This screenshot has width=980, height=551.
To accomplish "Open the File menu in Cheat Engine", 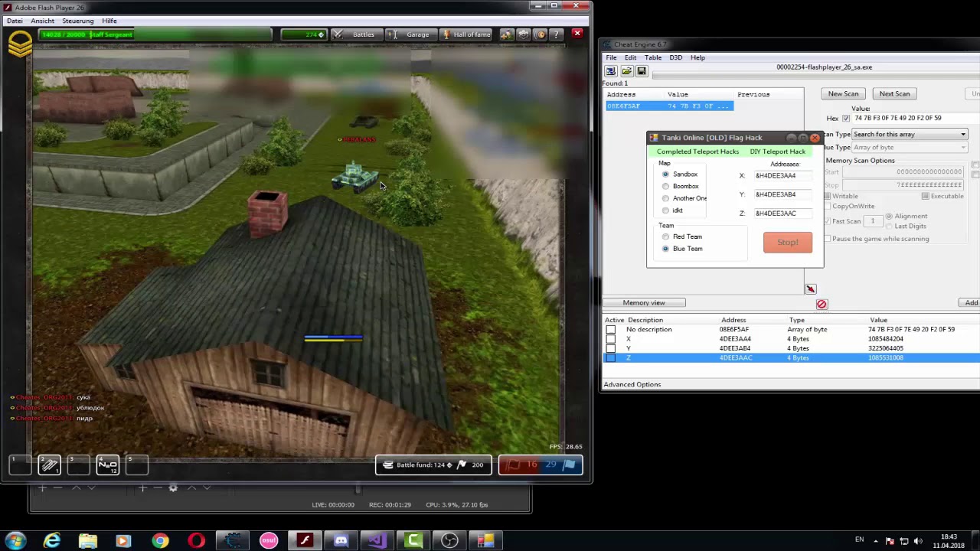I will click(612, 57).
